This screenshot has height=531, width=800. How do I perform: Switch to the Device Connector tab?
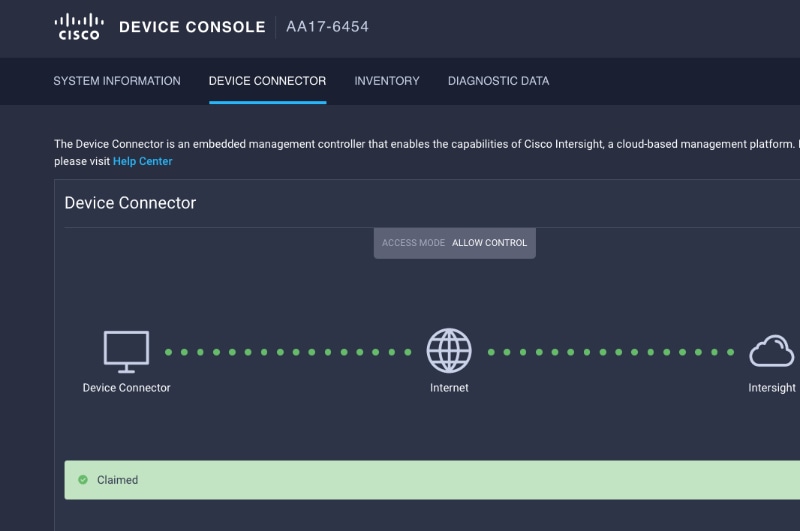267,81
